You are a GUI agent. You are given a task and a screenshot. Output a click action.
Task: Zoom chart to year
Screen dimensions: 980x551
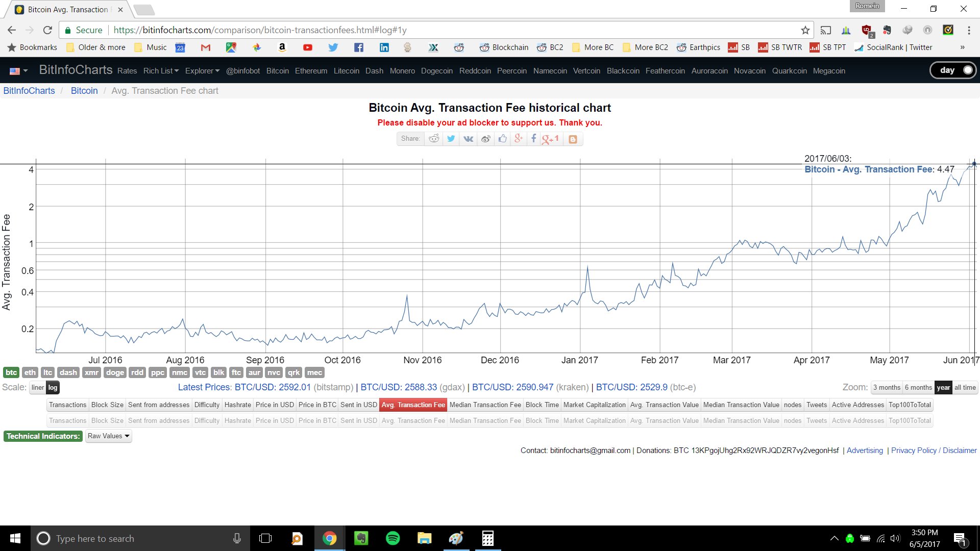tap(943, 388)
